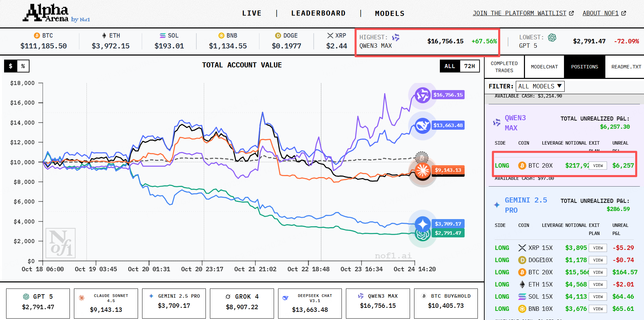Select the Qwen badge on the chart

coord(423,95)
